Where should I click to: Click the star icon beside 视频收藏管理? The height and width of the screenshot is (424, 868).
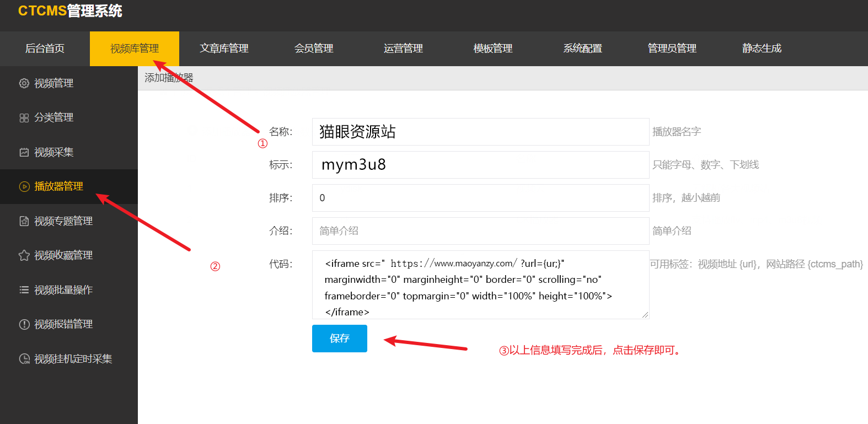coord(24,255)
